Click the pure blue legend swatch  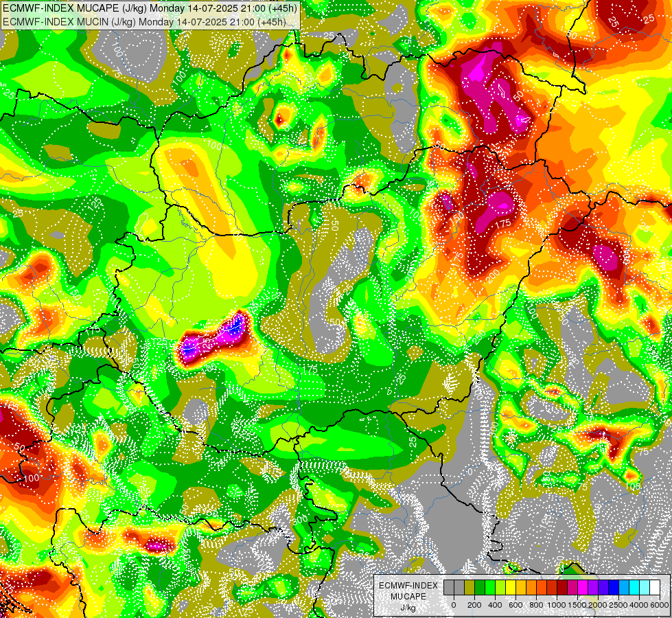pos(614,587)
